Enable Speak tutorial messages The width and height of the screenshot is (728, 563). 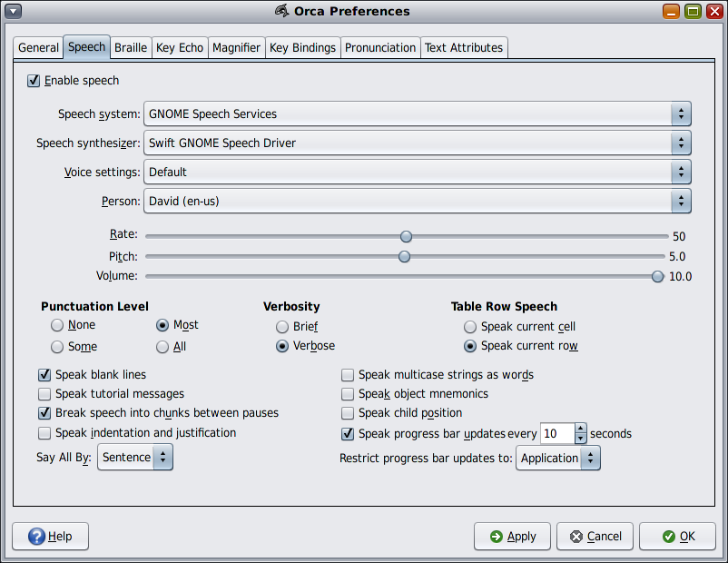44,394
